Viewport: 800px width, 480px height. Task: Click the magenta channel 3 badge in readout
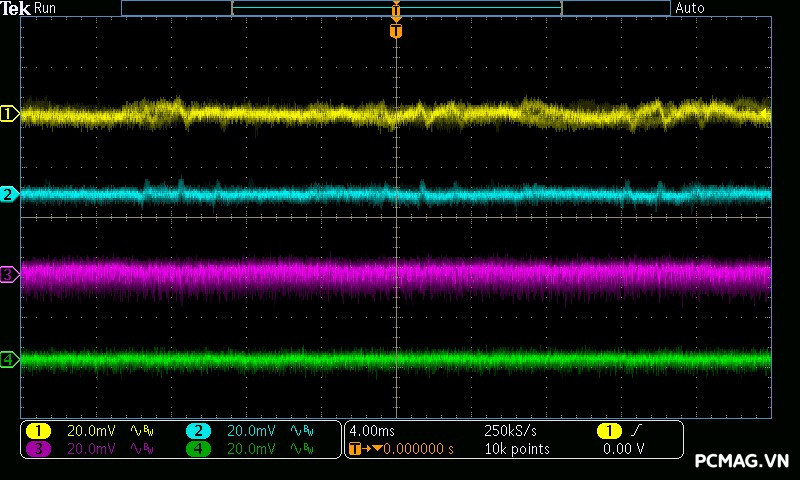point(38,449)
